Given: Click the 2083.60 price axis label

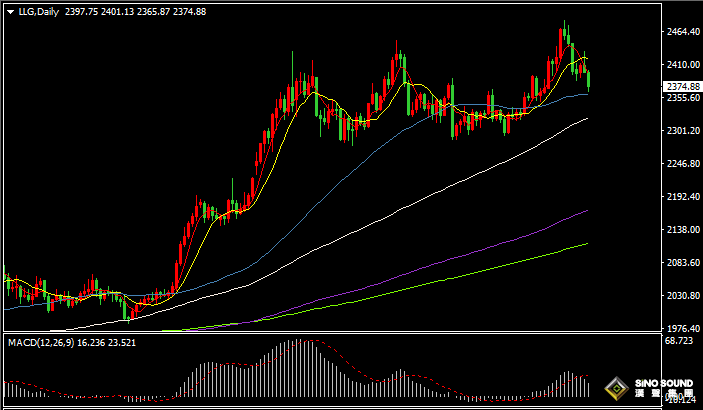Looking at the screenshot, I should [681, 263].
